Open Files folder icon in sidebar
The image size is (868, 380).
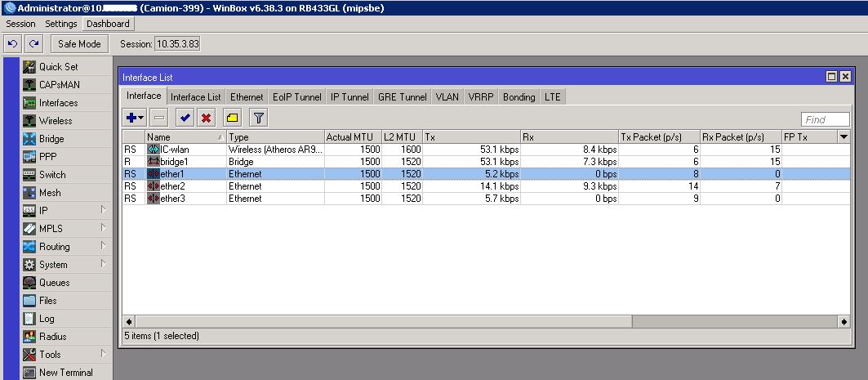coord(29,300)
